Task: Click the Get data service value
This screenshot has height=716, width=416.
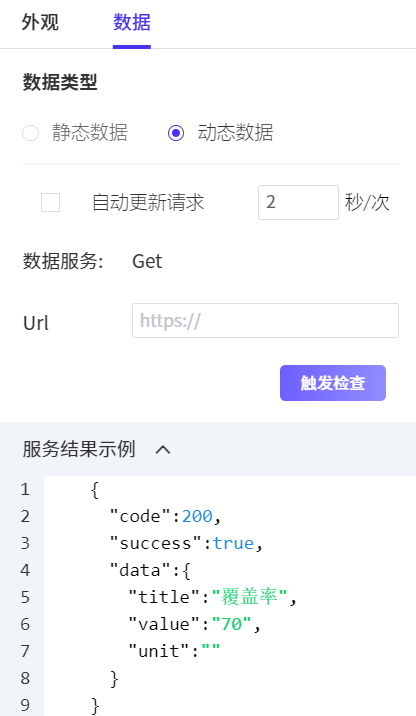Action: [x=147, y=262]
